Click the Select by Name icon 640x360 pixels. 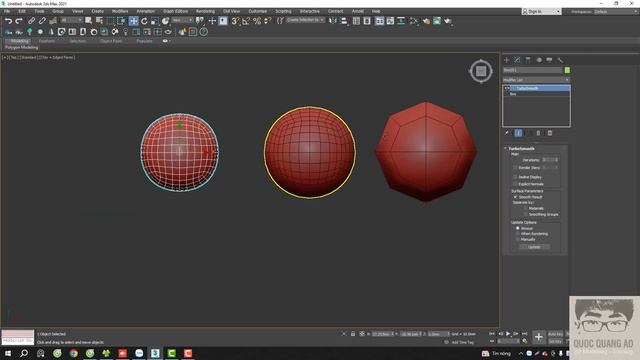coord(99,21)
